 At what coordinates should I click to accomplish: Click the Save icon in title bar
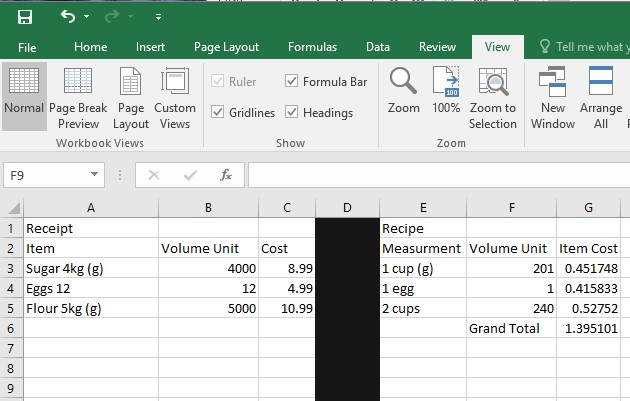(x=24, y=17)
